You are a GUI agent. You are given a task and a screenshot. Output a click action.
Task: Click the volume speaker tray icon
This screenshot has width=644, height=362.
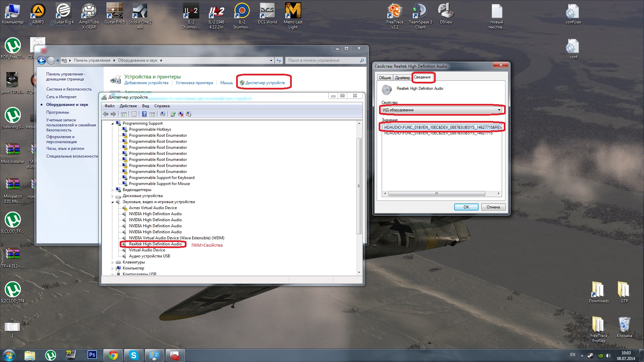pos(608,356)
